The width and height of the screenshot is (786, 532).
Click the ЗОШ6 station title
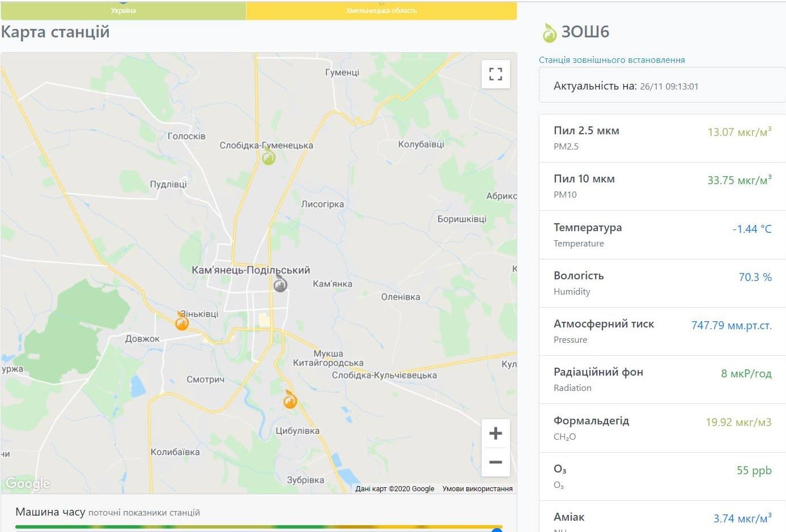point(585,32)
